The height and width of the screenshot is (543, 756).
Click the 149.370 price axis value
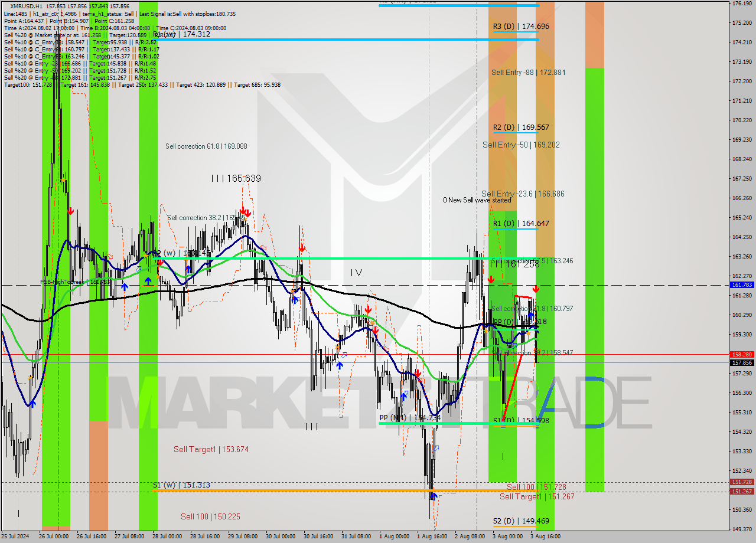coord(742,529)
